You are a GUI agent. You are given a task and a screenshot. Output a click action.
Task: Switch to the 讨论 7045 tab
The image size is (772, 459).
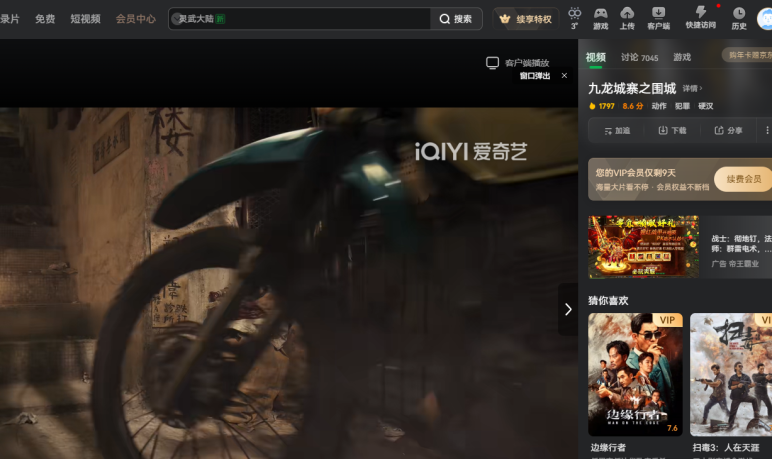click(639, 57)
